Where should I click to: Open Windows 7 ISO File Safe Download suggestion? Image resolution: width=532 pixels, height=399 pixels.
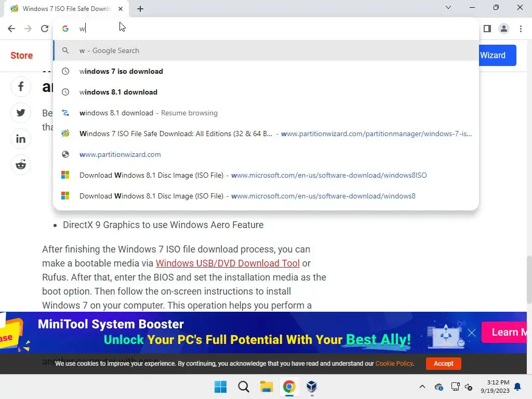pos(266,134)
